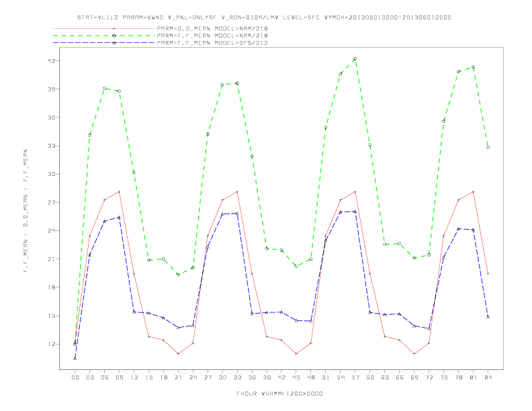Click y-axis tick label 15
The width and height of the screenshot is (532, 411).
coord(52,316)
